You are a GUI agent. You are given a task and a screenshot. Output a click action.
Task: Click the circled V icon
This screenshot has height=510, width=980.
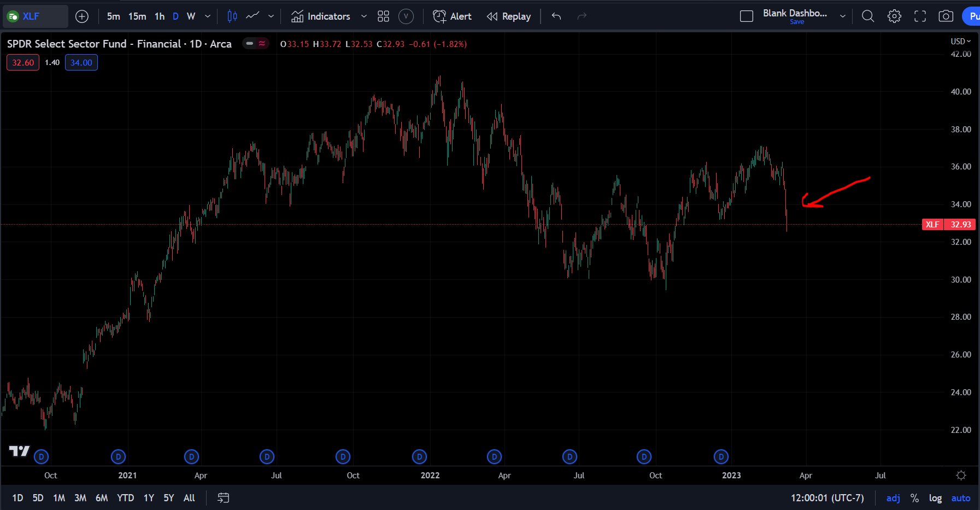tap(406, 16)
